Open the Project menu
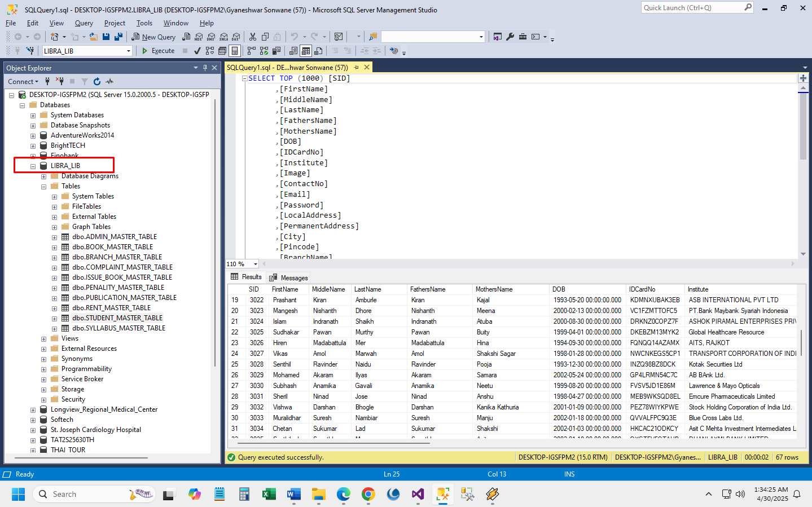Image resolution: width=812 pixels, height=507 pixels. tap(115, 23)
